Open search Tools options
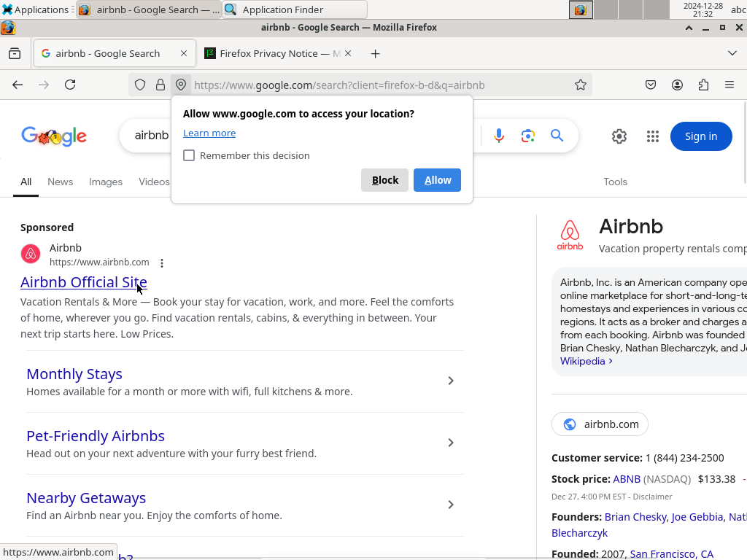Screen dimensions: 747x560 pyautogui.click(x=615, y=182)
